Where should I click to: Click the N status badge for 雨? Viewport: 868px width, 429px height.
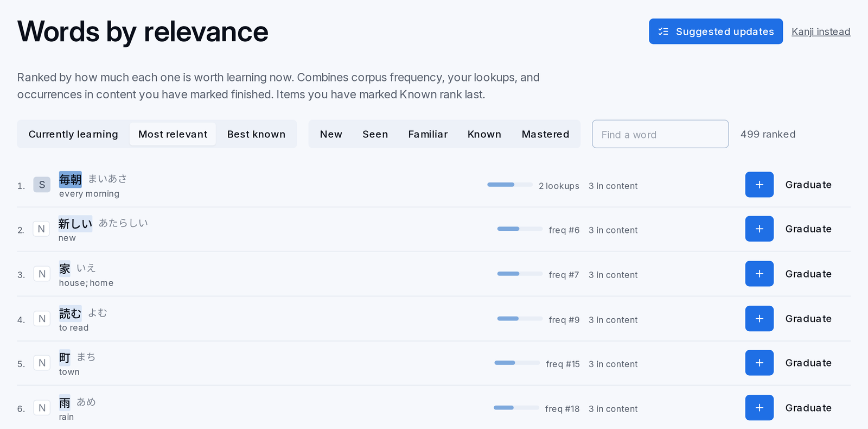point(42,408)
